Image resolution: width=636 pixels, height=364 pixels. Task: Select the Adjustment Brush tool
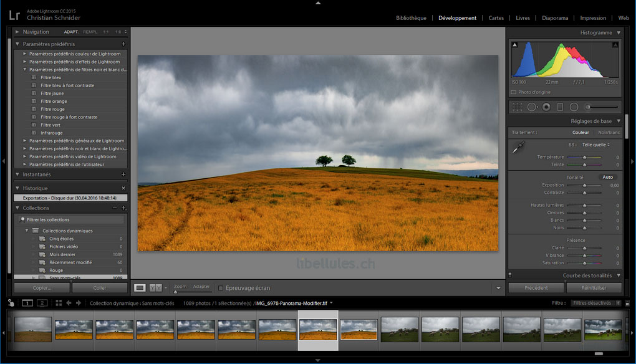pos(602,107)
